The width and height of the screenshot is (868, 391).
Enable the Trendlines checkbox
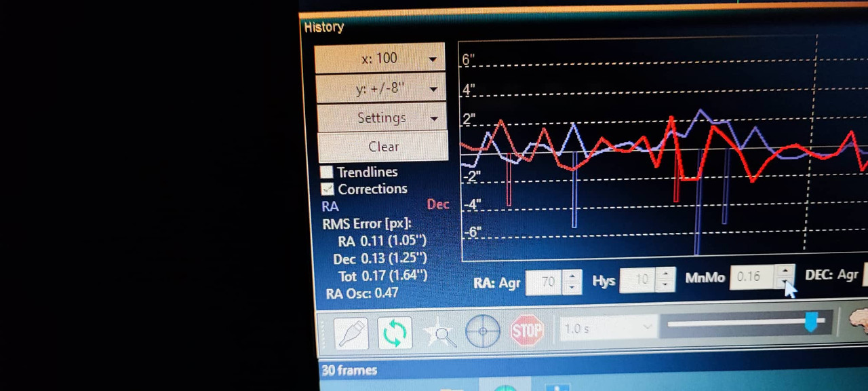coord(327,172)
